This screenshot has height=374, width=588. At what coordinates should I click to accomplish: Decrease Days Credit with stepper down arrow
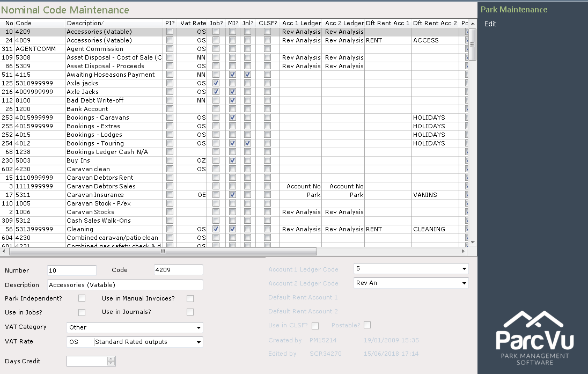point(111,363)
